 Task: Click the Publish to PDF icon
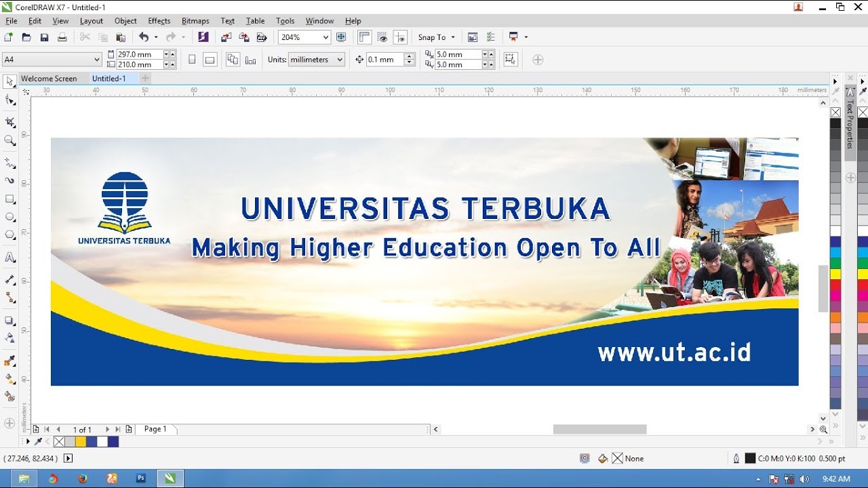(261, 37)
